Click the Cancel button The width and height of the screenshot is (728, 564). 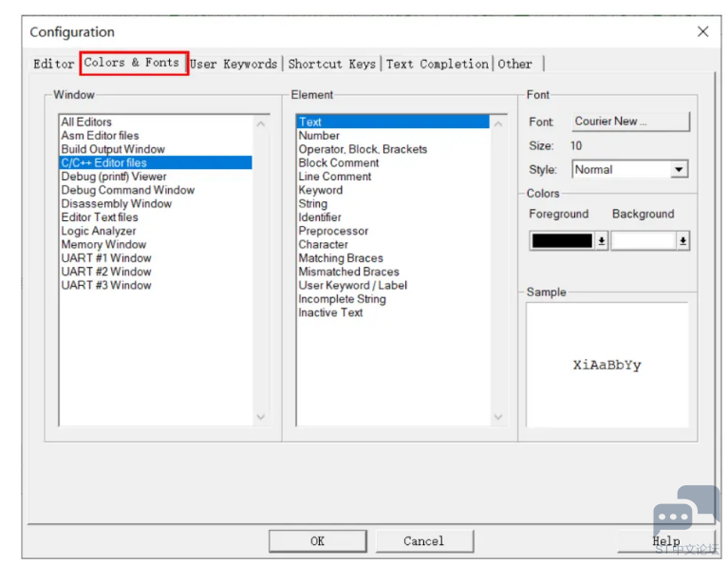pyautogui.click(x=424, y=541)
